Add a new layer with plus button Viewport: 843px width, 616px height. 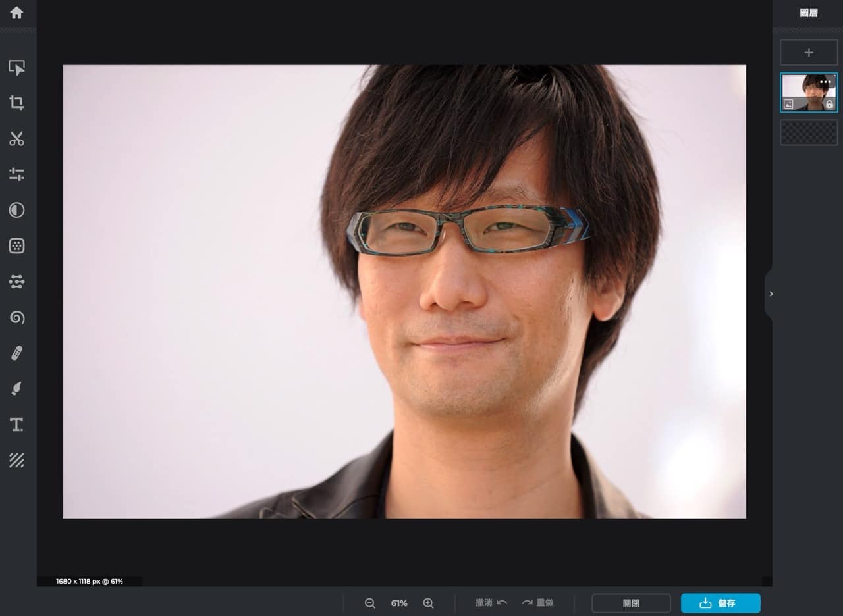coord(809,53)
